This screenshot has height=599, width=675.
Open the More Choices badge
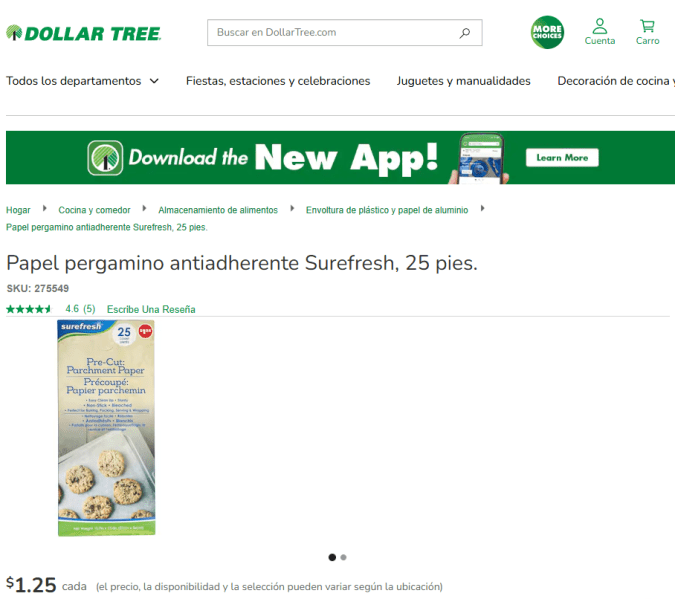coord(547,32)
